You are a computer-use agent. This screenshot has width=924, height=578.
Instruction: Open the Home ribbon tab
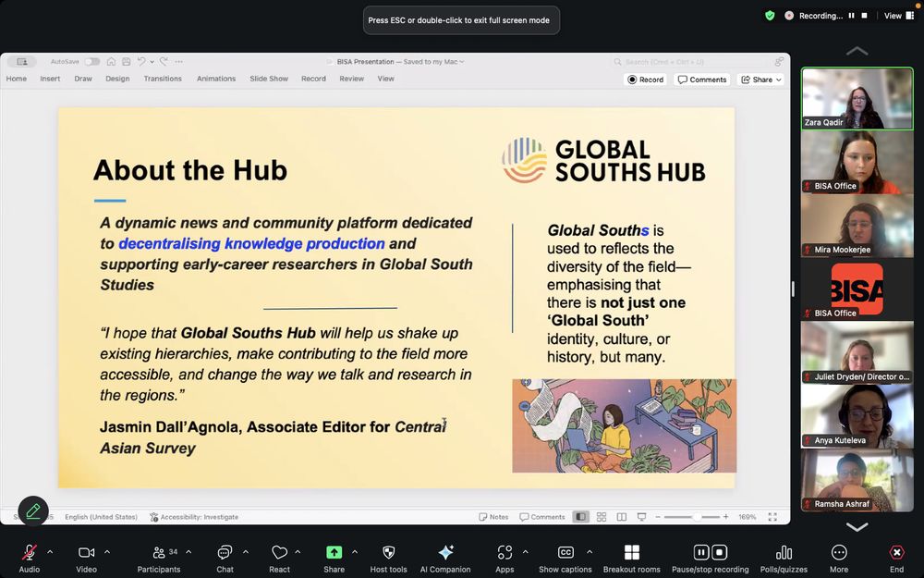tap(17, 79)
